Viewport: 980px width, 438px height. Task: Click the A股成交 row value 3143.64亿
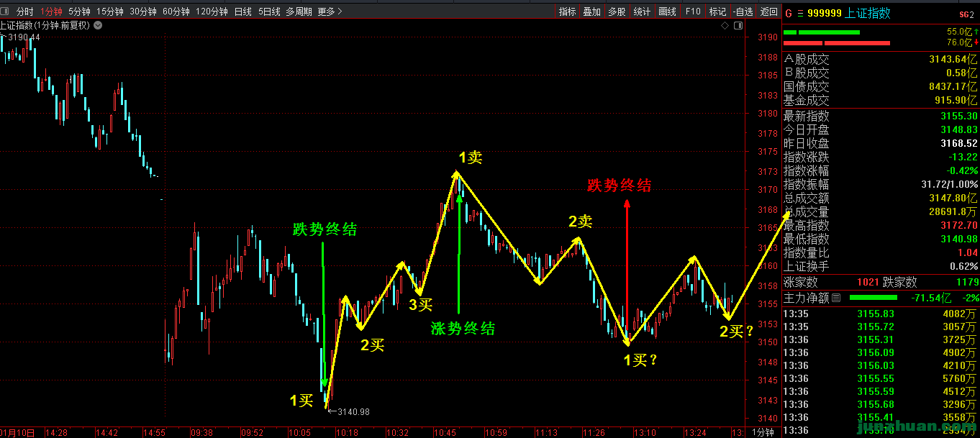coord(953,60)
